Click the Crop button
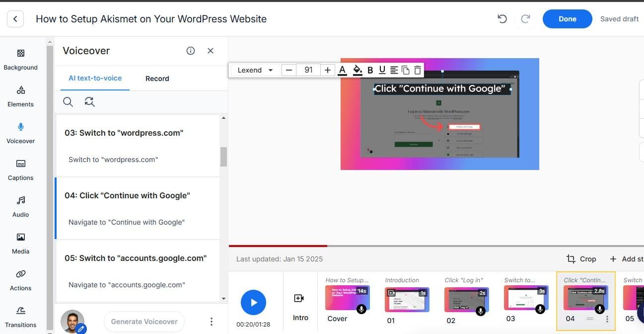 581,259
